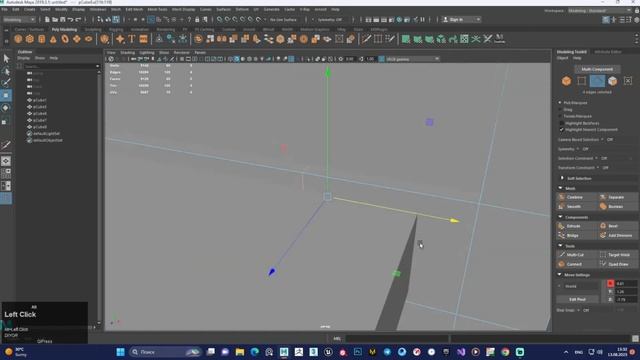Click the Save Scene icon on the status line
Image resolution: width=640 pixels, height=360 pixels.
(62, 20)
